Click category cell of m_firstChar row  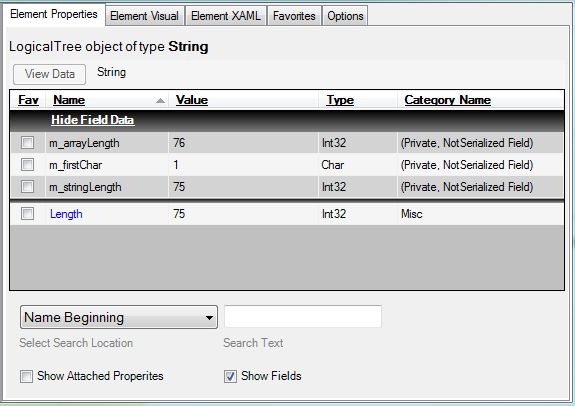point(467,165)
